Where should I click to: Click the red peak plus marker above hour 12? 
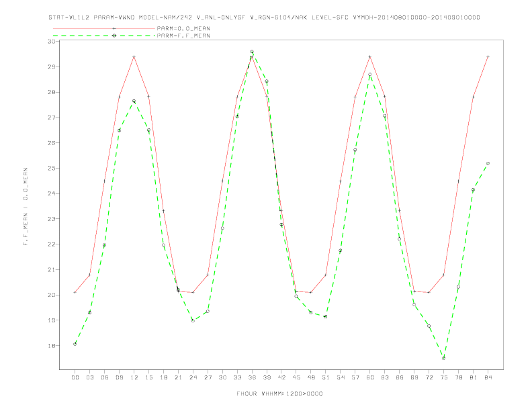[x=134, y=56]
